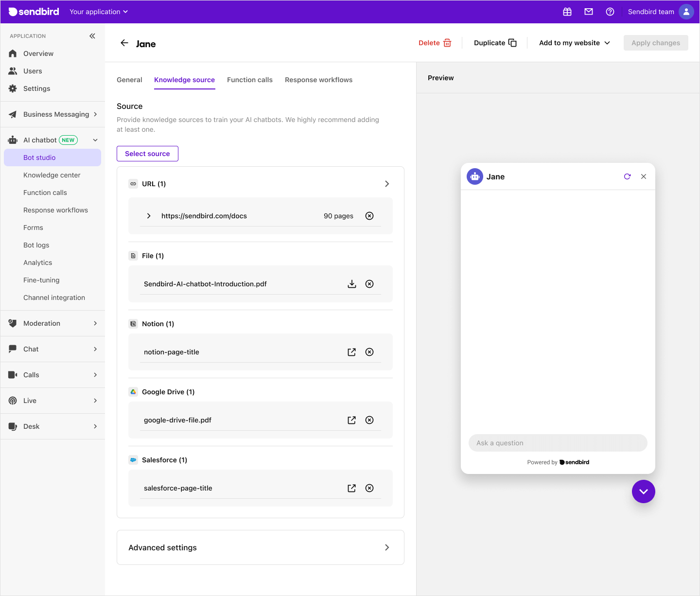
Task: Click the URL link section icon
Action: (133, 184)
